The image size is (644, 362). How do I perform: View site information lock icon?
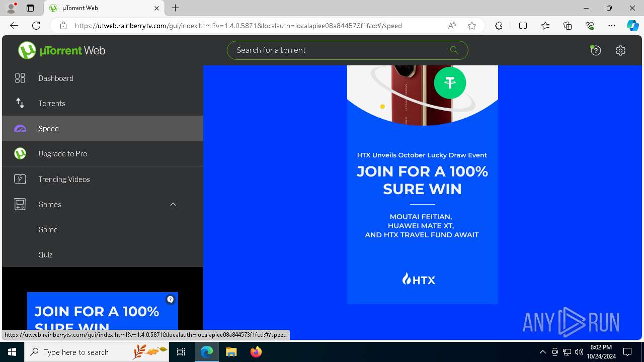(63, 26)
